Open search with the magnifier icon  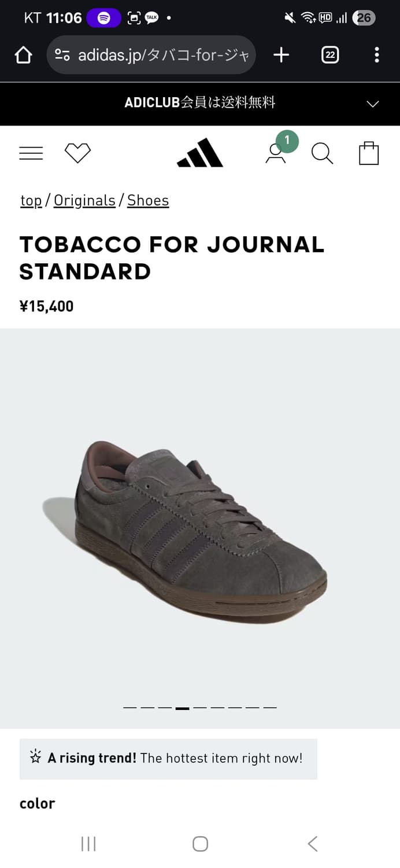coord(322,153)
